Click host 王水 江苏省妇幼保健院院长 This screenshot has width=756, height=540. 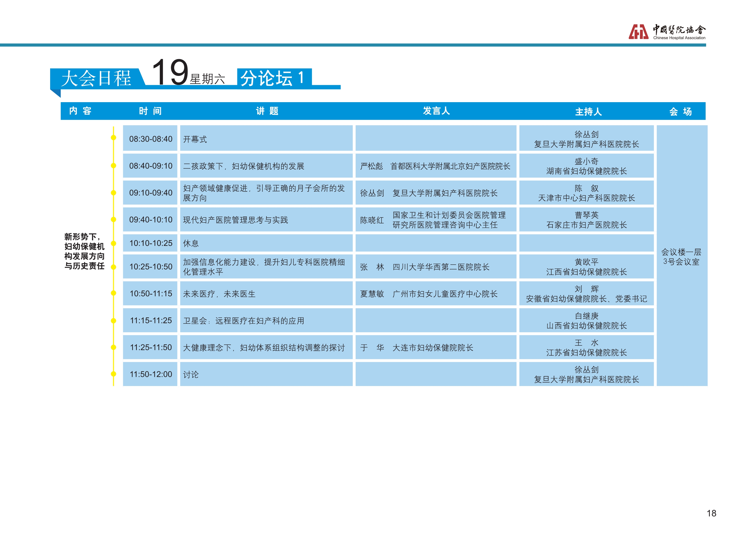point(586,347)
